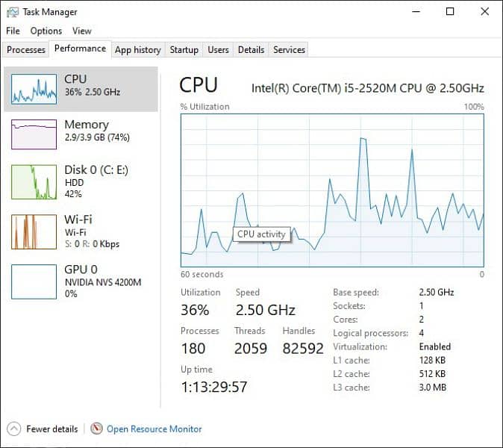
Task: Switch to the Processes tab
Action: (x=26, y=49)
